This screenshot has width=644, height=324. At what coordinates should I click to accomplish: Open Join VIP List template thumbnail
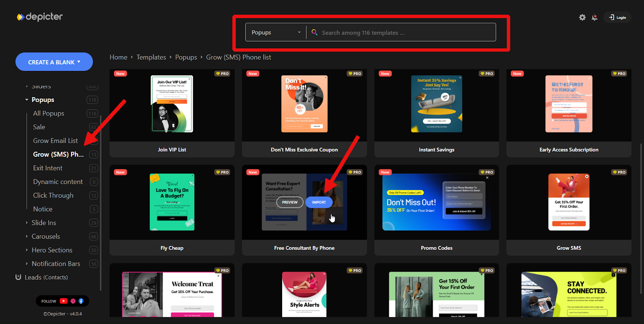172,104
